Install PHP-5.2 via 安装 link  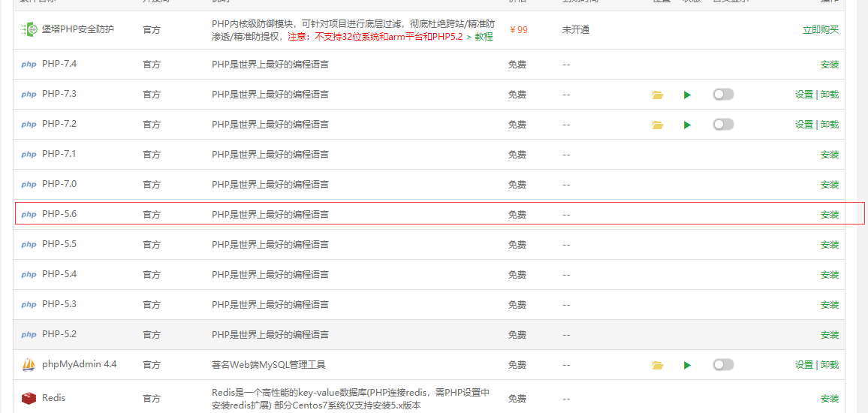point(830,334)
